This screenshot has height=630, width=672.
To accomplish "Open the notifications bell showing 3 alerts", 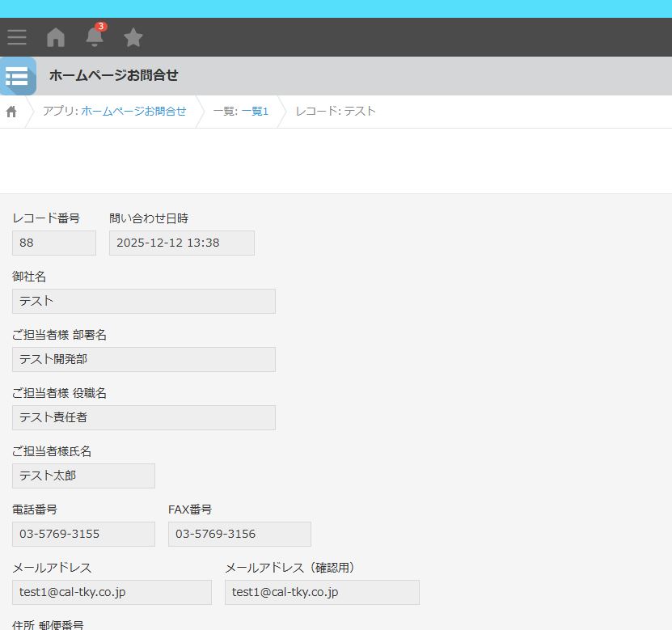I will coord(95,38).
